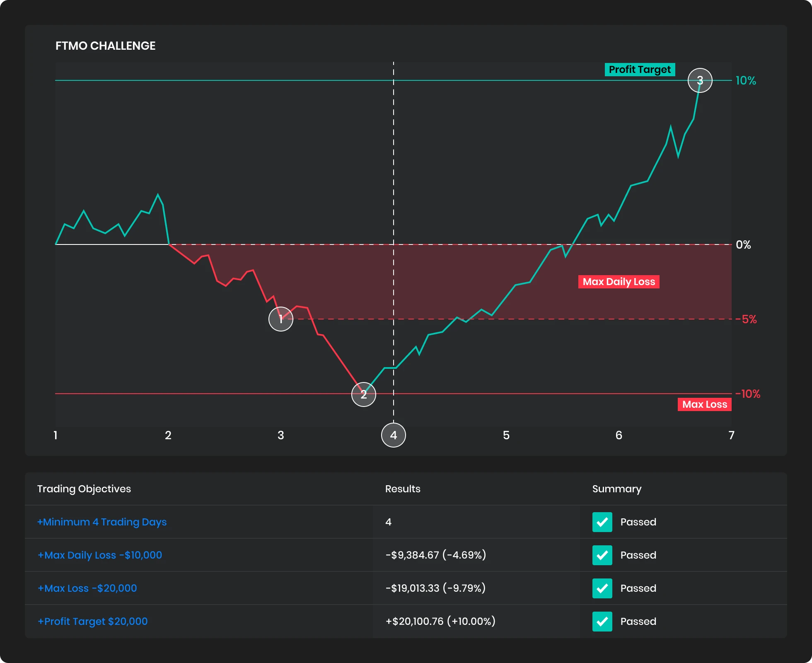Click circled day 4 marker on x-axis
Viewport: 812px width, 663px height.
tap(394, 435)
